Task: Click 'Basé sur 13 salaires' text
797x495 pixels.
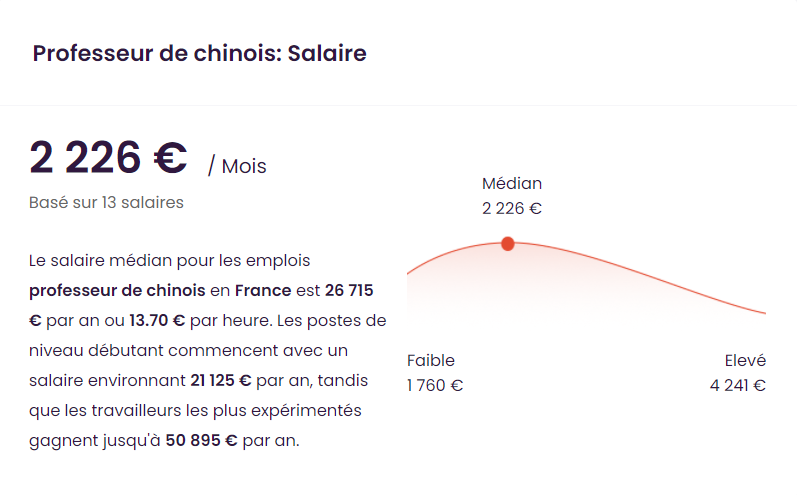Action: click(106, 202)
